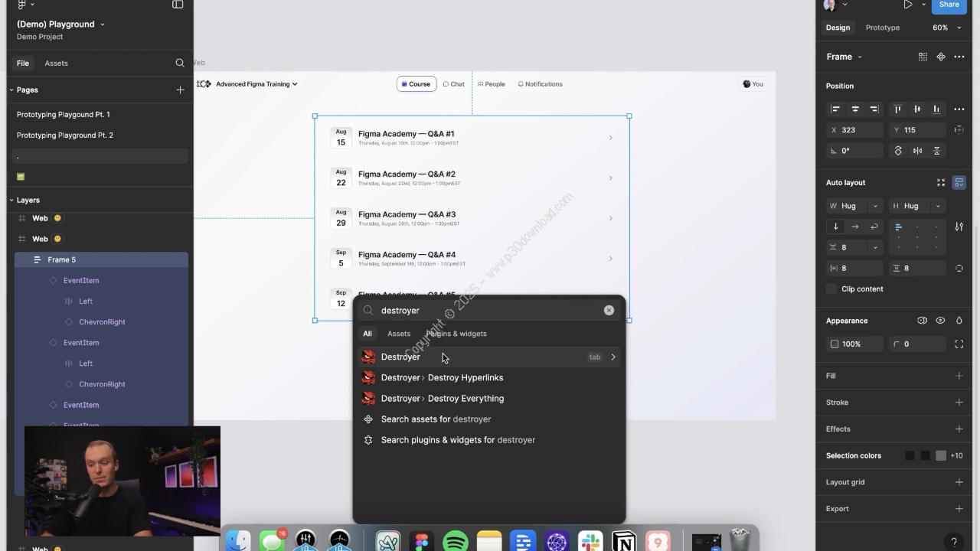Viewport: 980px width, 551px height.
Task: Open chevron on Figma Academy Q&A #1 row
Action: pos(610,138)
